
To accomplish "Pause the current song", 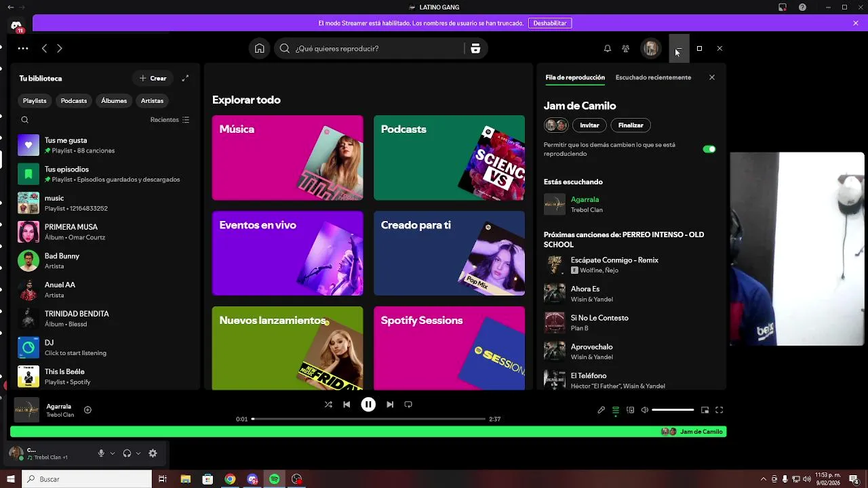I will point(368,405).
